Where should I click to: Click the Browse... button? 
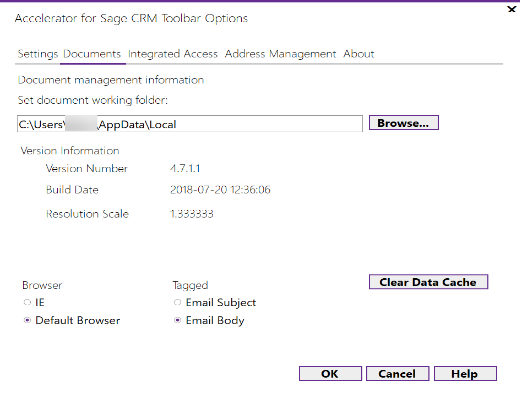pos(404,123)
